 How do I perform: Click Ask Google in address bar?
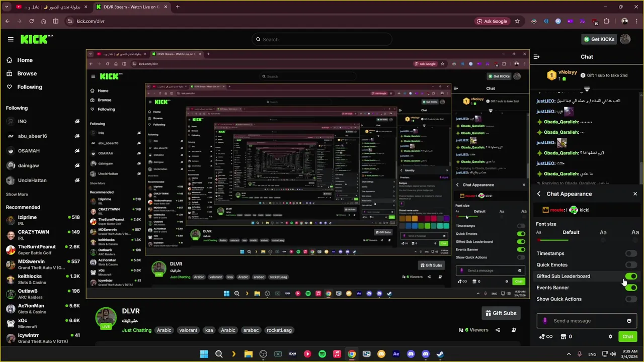[x=492, y=21]
